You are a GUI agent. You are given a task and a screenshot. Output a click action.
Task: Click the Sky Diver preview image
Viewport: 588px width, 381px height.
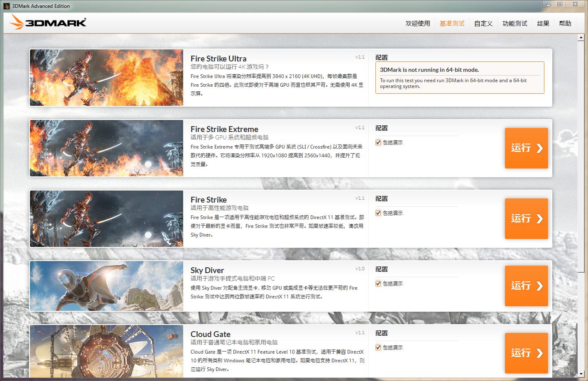(106, 286)
